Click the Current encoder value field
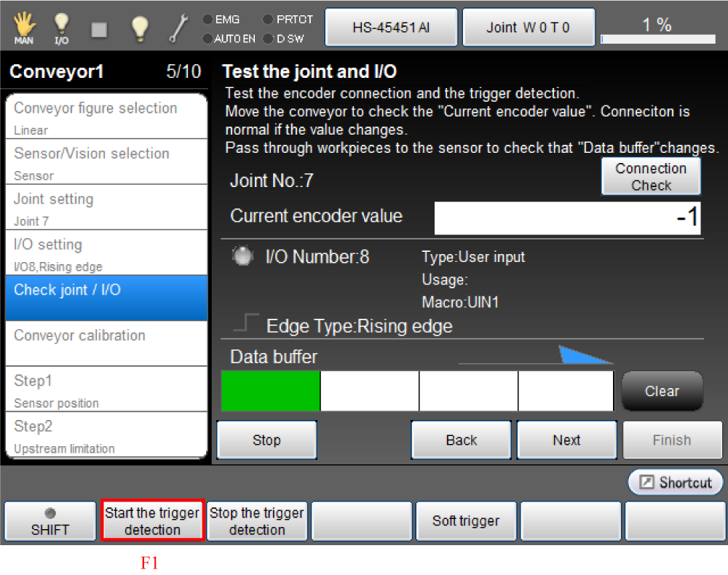728x575 pixels. [x=567, y=218]
